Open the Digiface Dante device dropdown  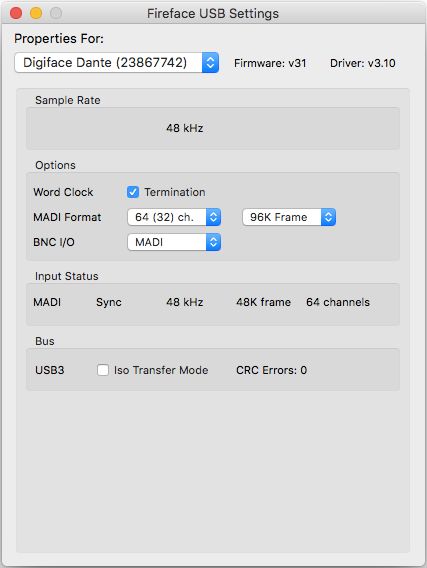pos(117,63)
